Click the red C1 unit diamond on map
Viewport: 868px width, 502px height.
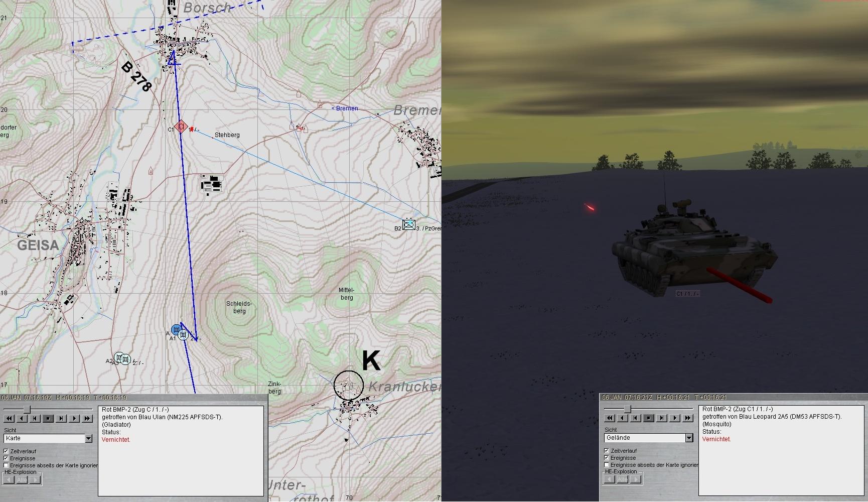coord(181,128)
